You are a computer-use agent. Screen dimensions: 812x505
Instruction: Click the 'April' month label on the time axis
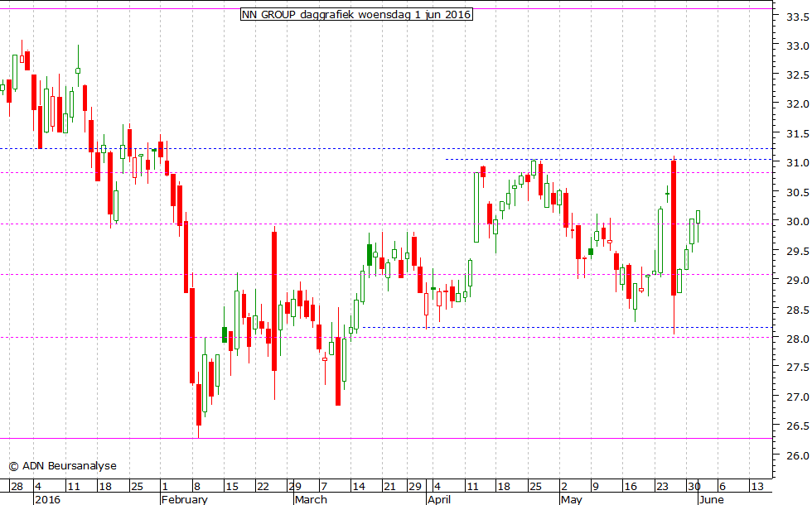(439, 499)
